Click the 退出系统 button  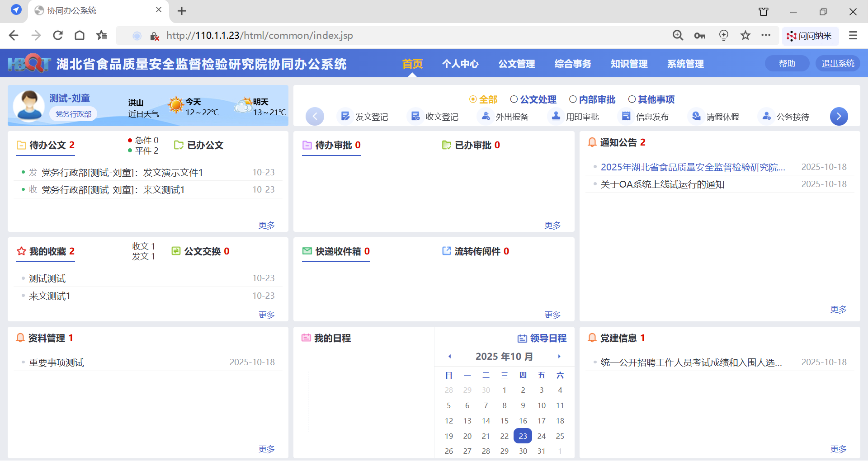coord(838,64)
